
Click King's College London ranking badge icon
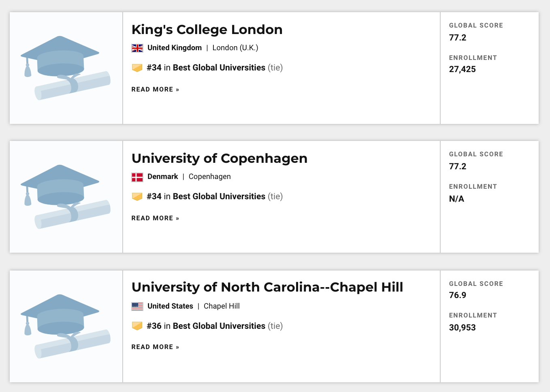point(137,68)
